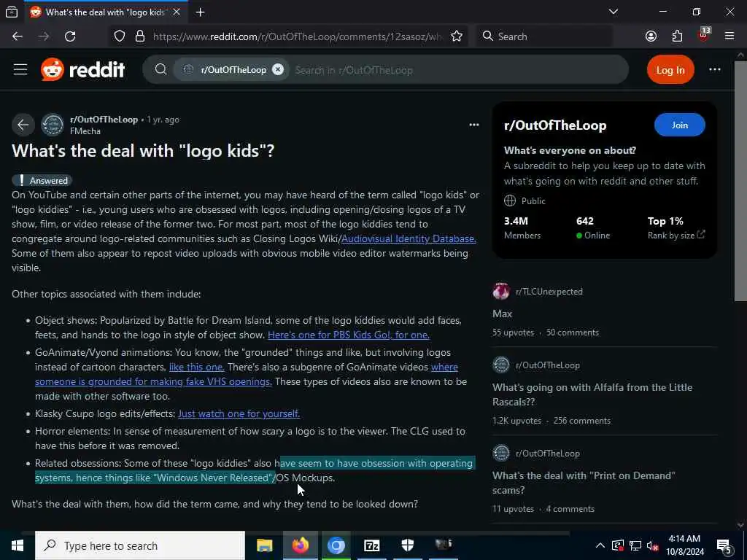Focus the Firefox Search box
Screen dimensions: 747x560
[544, 36]
